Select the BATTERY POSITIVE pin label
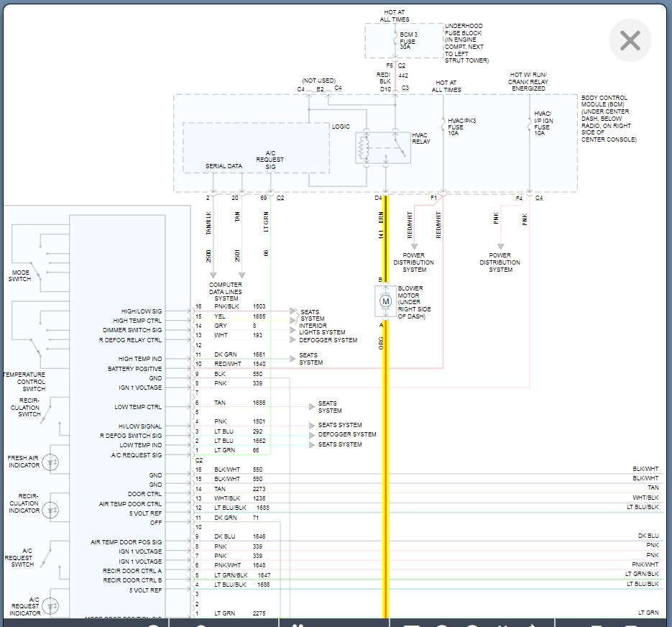The height and width of the screenshot is (627, 672). [135, 369]
